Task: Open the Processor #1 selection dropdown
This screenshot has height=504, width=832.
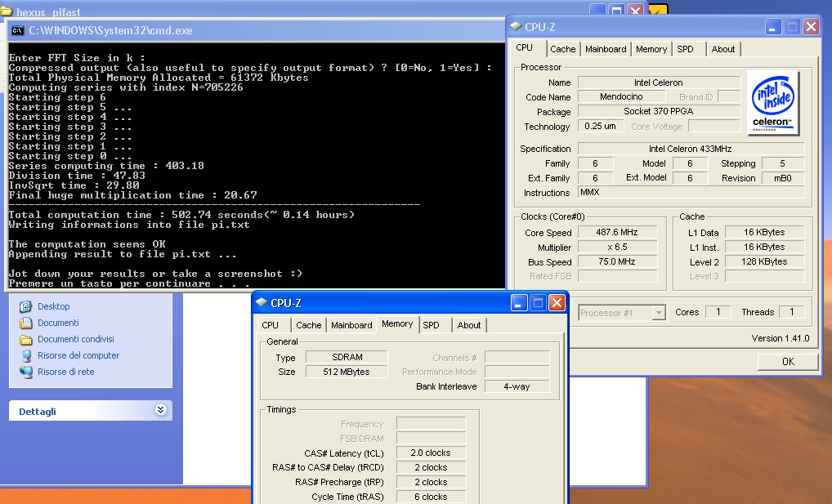Action: tap(659, 313)
